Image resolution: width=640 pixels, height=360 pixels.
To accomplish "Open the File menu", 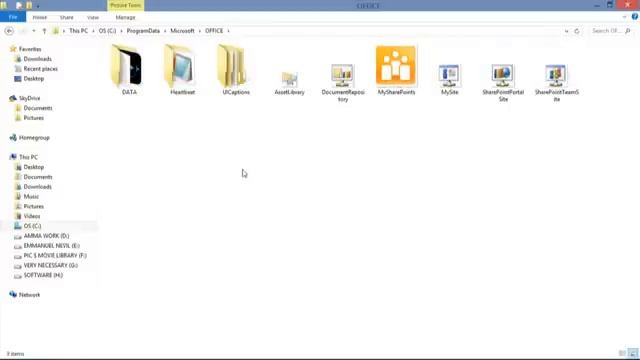I will (13, 17).
